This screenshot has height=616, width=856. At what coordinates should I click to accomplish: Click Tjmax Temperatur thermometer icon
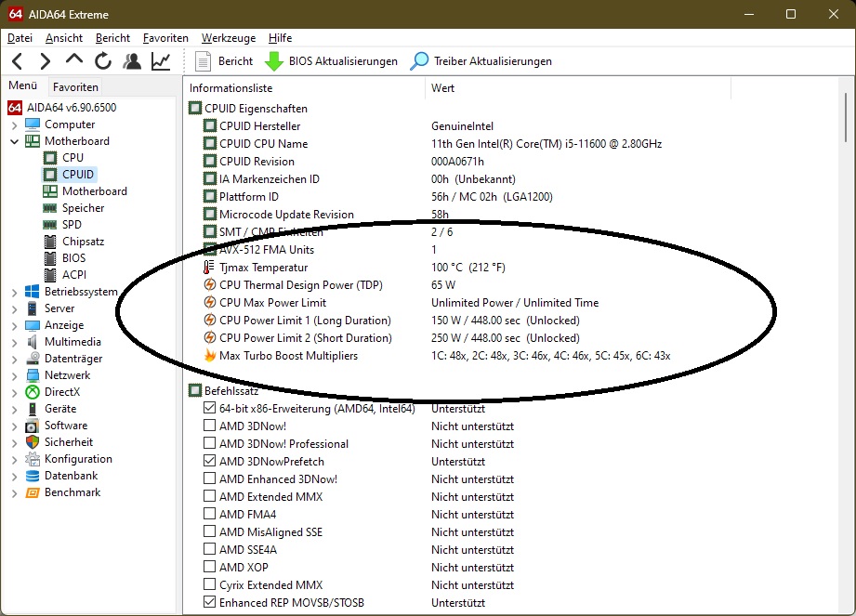tap(208, 268)
